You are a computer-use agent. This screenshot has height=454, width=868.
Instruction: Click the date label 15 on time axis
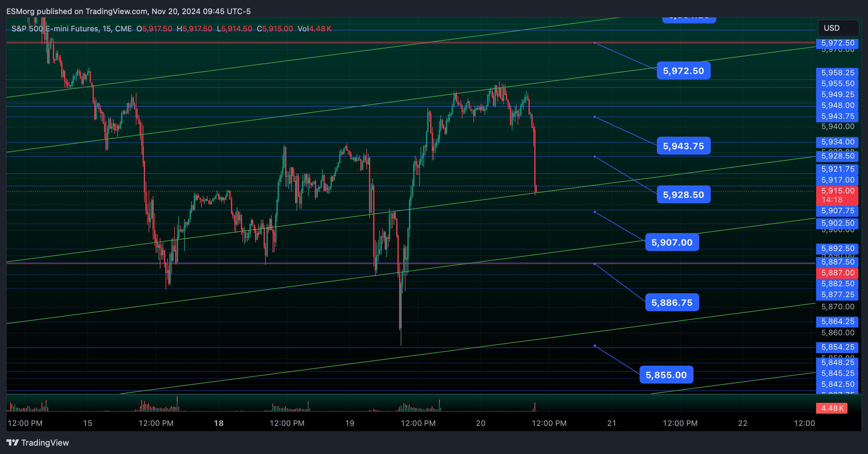88,423
